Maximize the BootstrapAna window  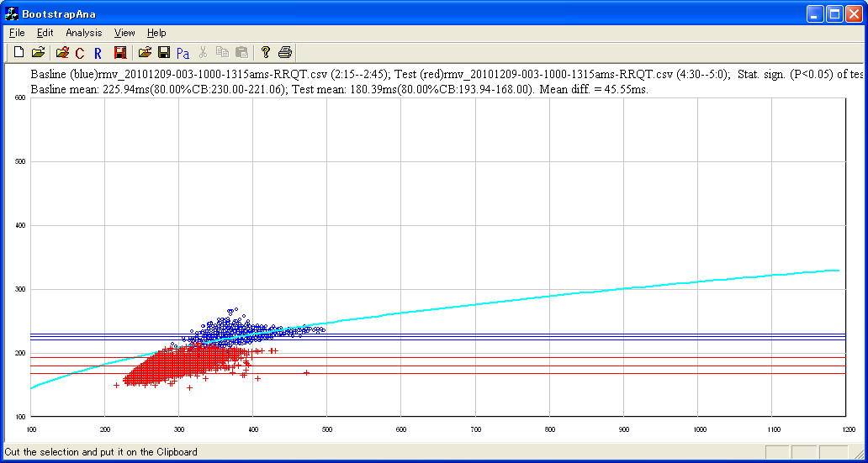point(834,13)
